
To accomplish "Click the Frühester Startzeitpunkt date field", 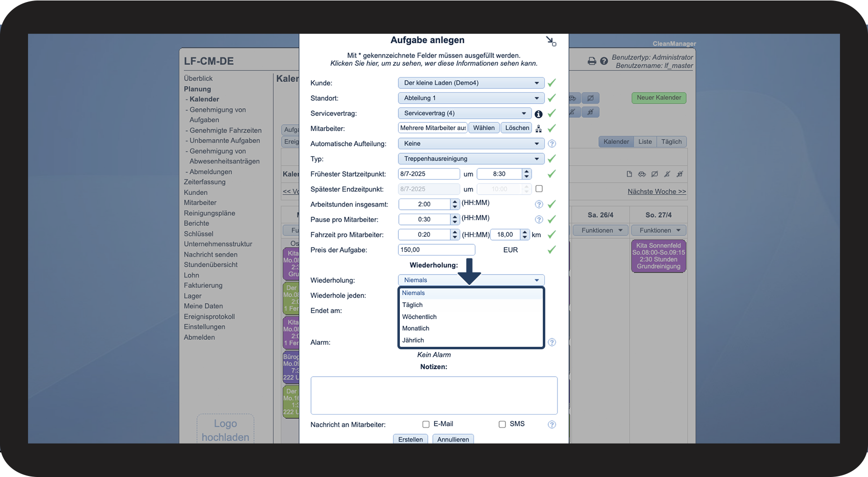I will pos(429,174).
